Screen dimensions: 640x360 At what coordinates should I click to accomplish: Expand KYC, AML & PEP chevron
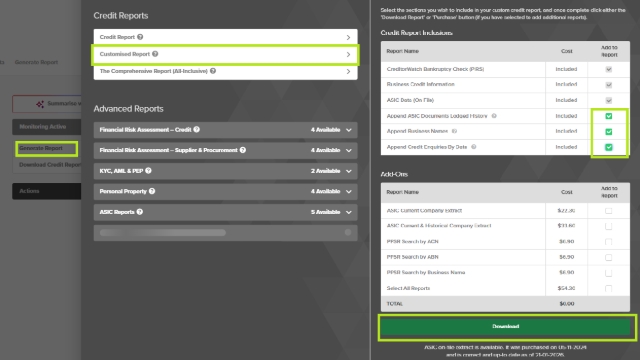pos(349,171)
